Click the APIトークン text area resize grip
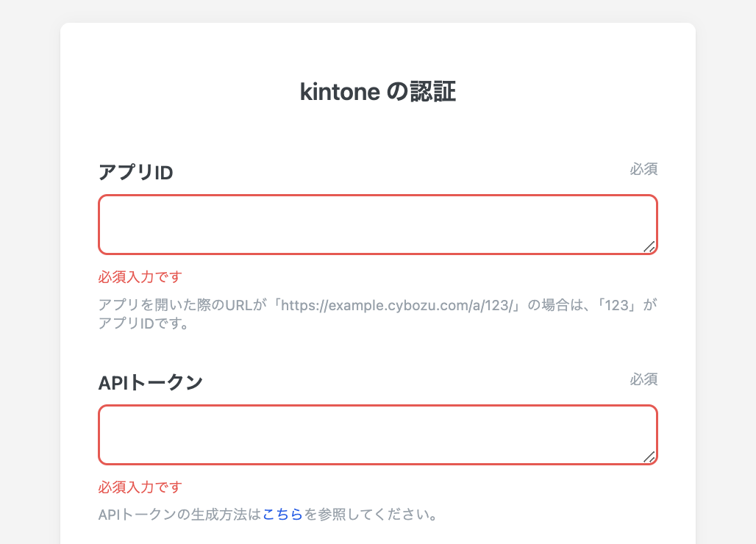 coord(649,457)
